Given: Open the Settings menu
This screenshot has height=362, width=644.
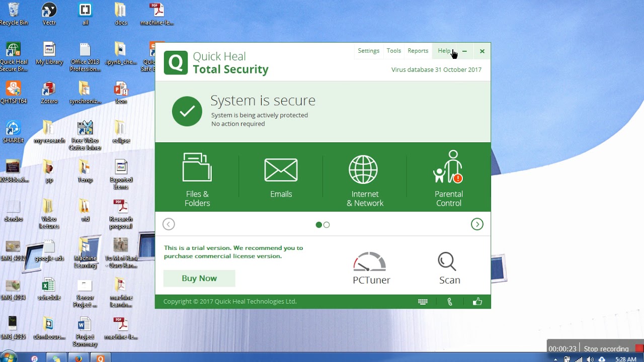Looking at the screenshot, I should tap(368, 51).
